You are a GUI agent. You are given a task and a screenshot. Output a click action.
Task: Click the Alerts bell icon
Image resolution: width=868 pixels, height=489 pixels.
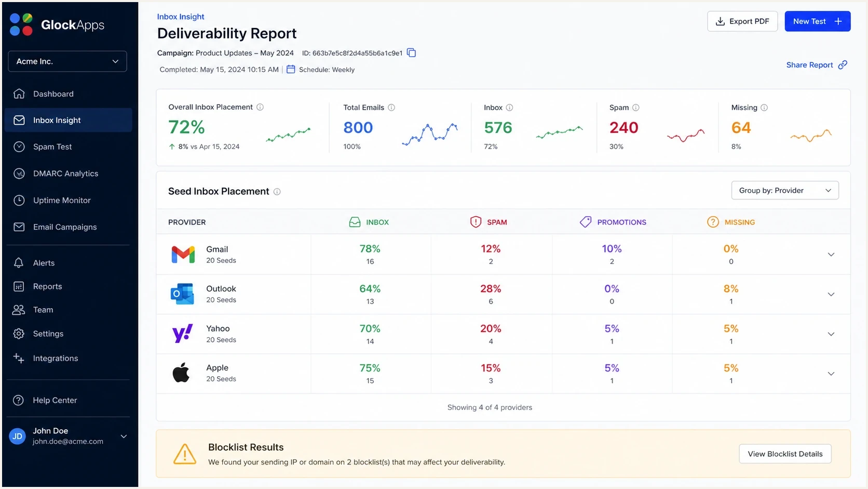coord(19,263)
